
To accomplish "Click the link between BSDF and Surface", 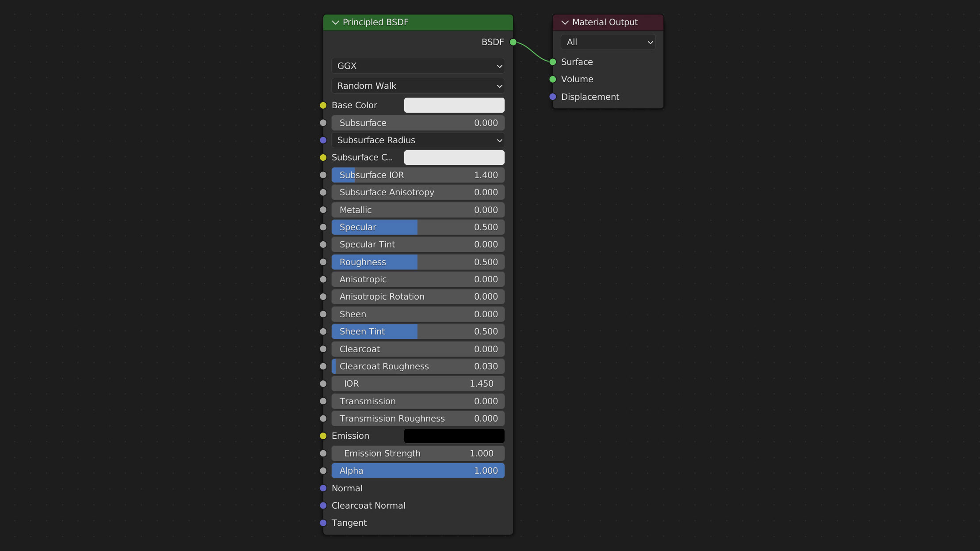I will tap(533, 52).
